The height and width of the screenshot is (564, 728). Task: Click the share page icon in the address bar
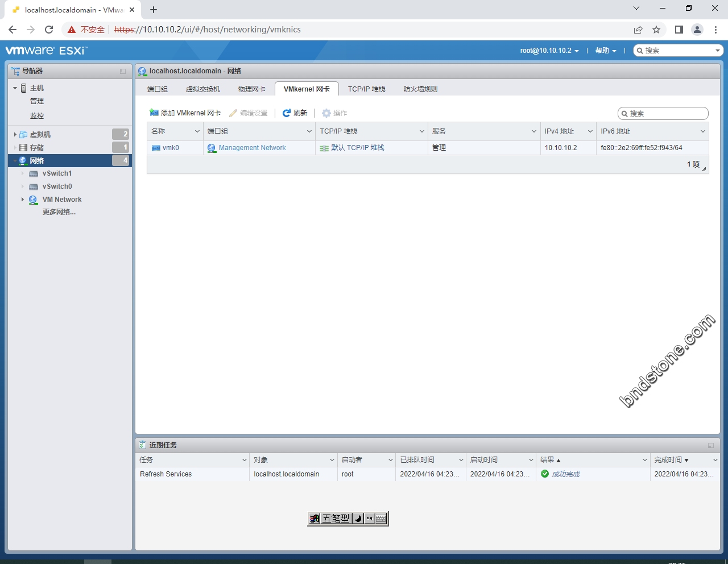[638, 30]
